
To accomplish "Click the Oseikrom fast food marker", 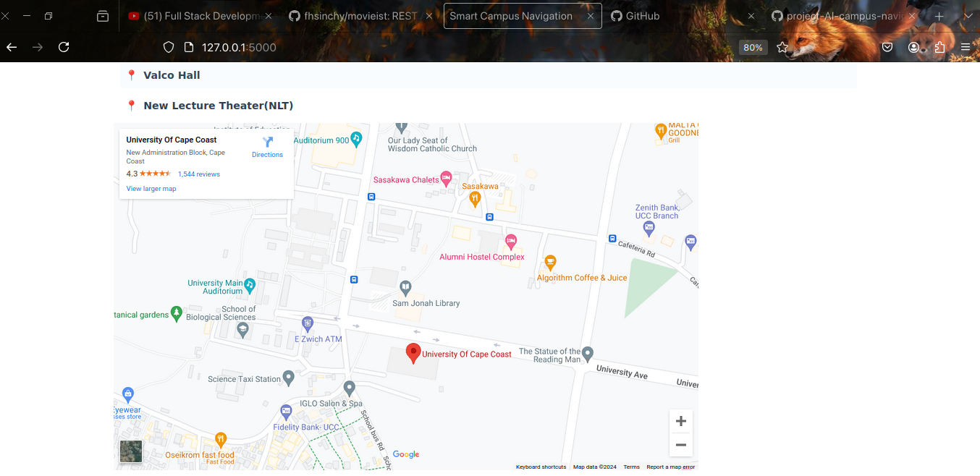I will pyautogui.click(x=221, y=438).
